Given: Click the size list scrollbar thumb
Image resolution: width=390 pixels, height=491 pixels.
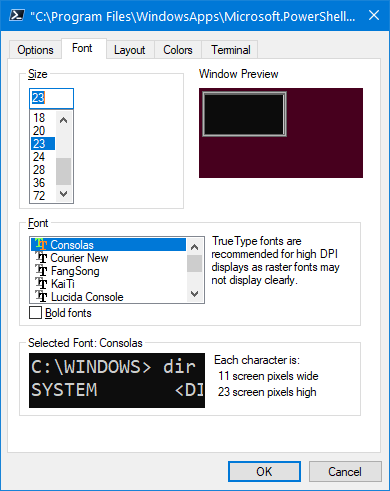Looking at the screenshot, I should [x=63, y=171].
